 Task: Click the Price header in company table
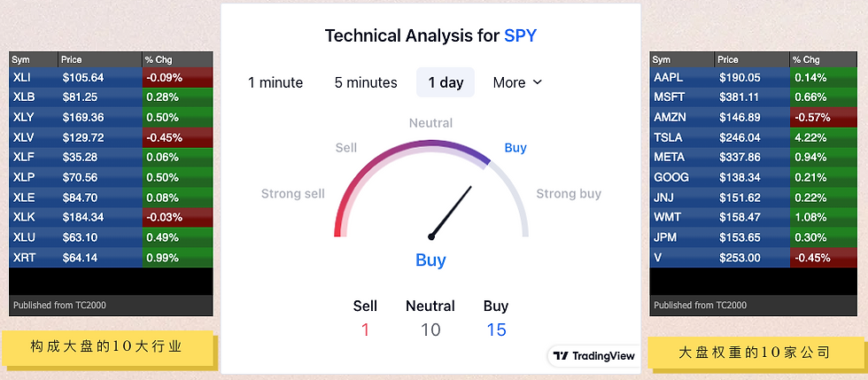(728, 60)
